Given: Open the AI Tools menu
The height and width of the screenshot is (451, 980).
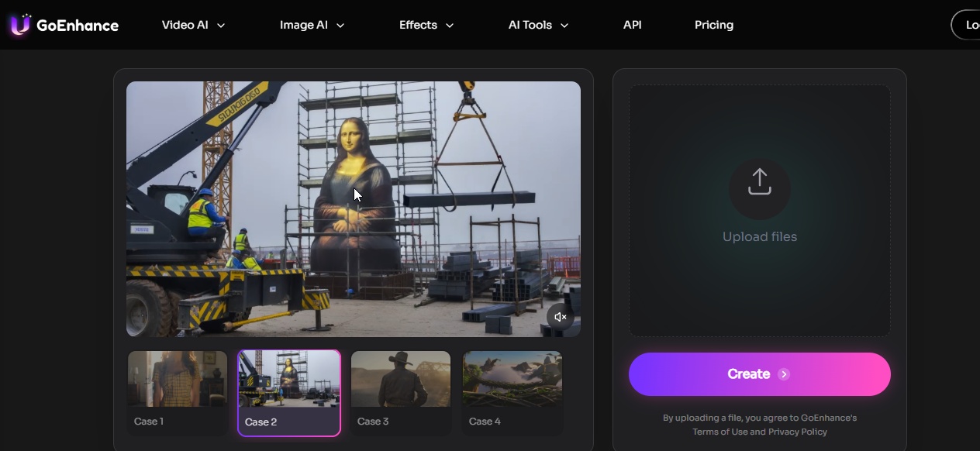Looking at the screenshot, I should coord(538,25).
